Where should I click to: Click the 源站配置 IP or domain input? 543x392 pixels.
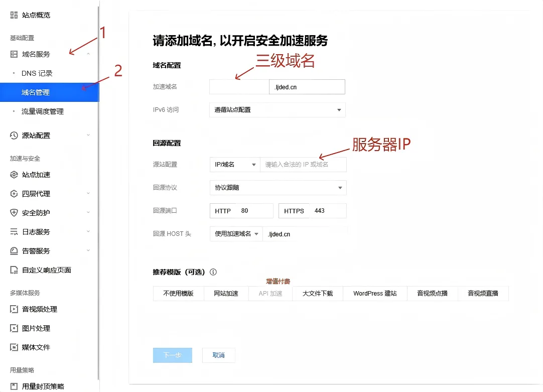[x=303, y=165]
